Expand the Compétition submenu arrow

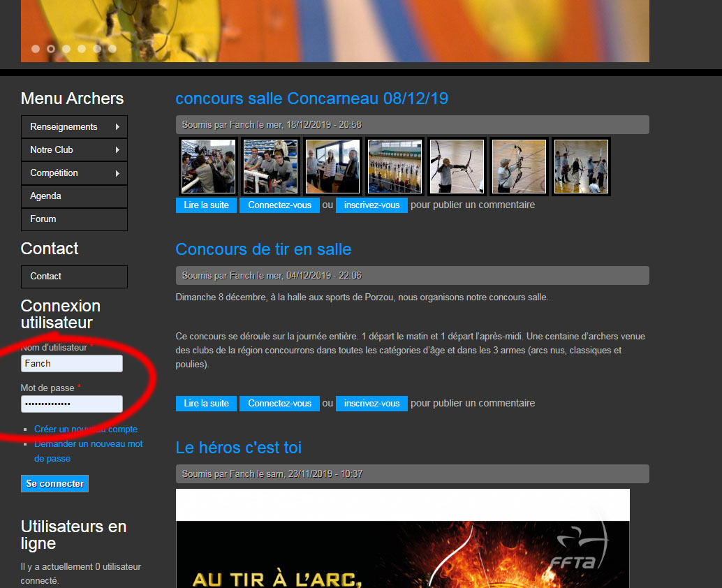pos(117,173)
